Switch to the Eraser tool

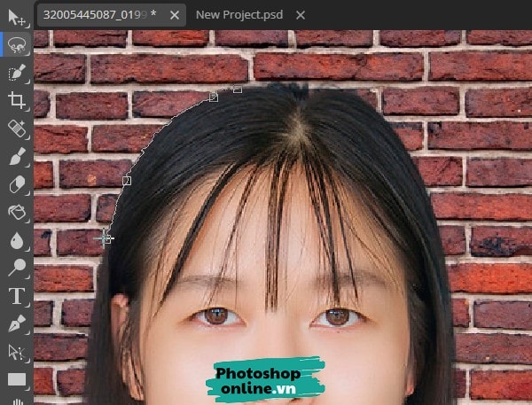click(x=16, y=184)
